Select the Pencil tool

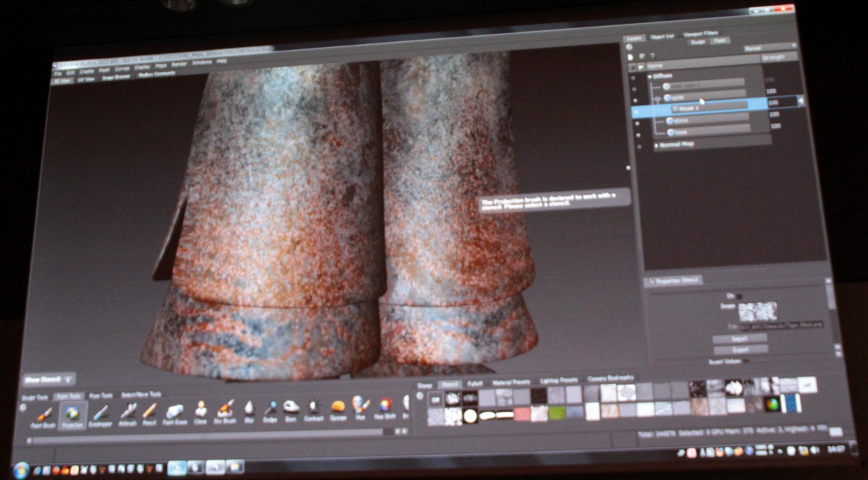[150, 413]
